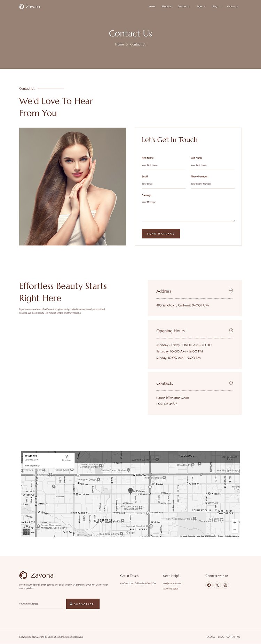
Task: Click the Send Massage button
Action: pos(161,234)
